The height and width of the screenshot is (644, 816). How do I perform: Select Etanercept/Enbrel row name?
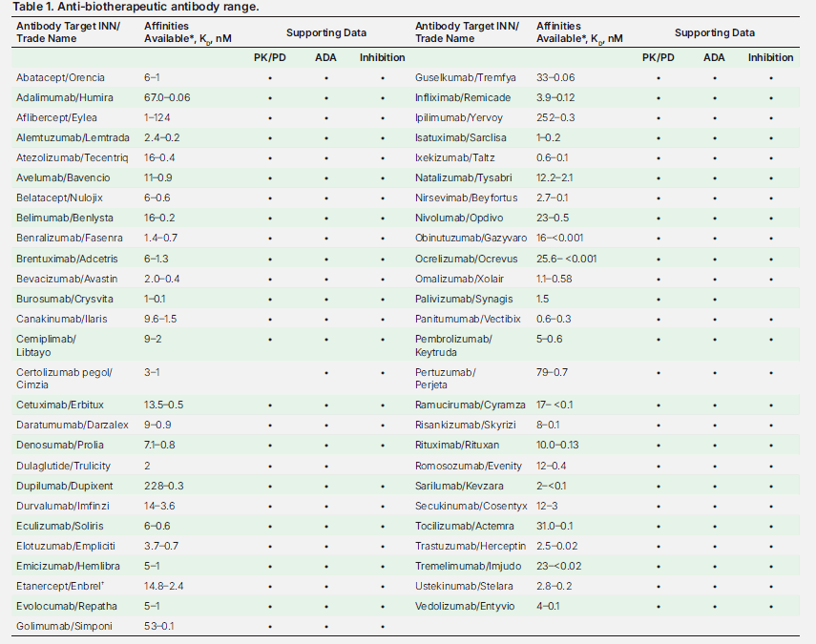(60, 586)
